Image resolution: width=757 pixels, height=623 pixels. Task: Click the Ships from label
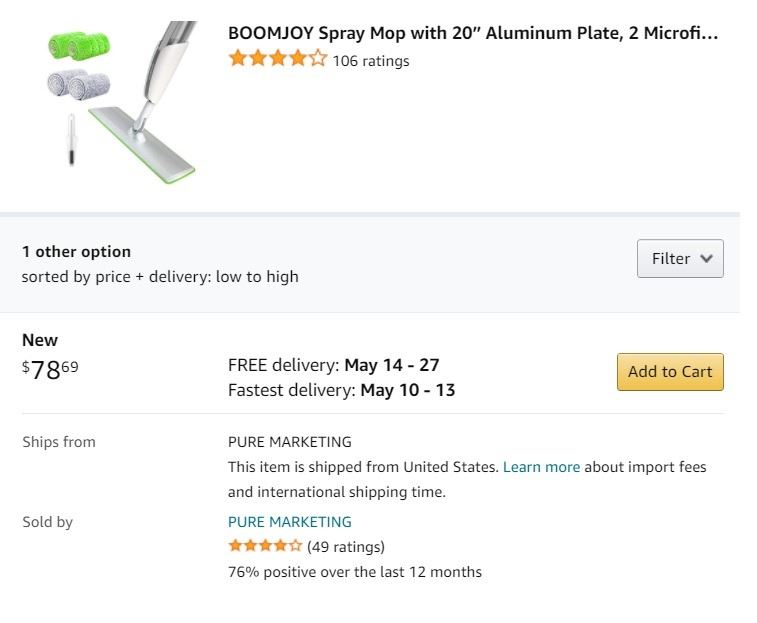click(x=59, y=442)
